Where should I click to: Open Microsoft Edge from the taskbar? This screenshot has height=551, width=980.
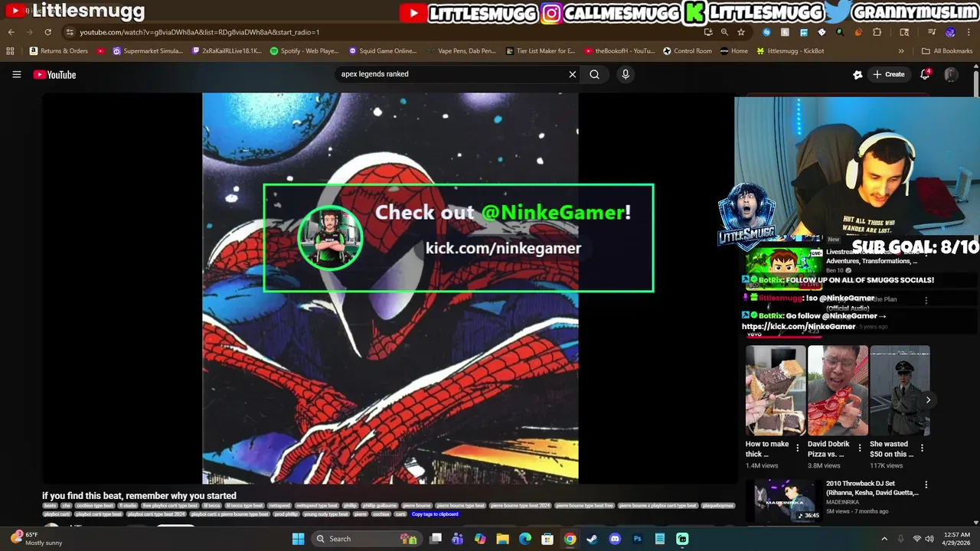(x=524, y=539)
